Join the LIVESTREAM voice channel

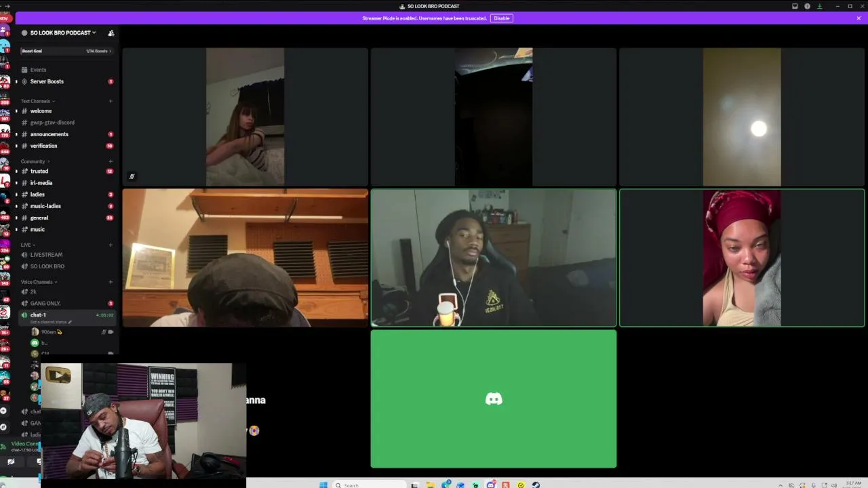(66, 255)
